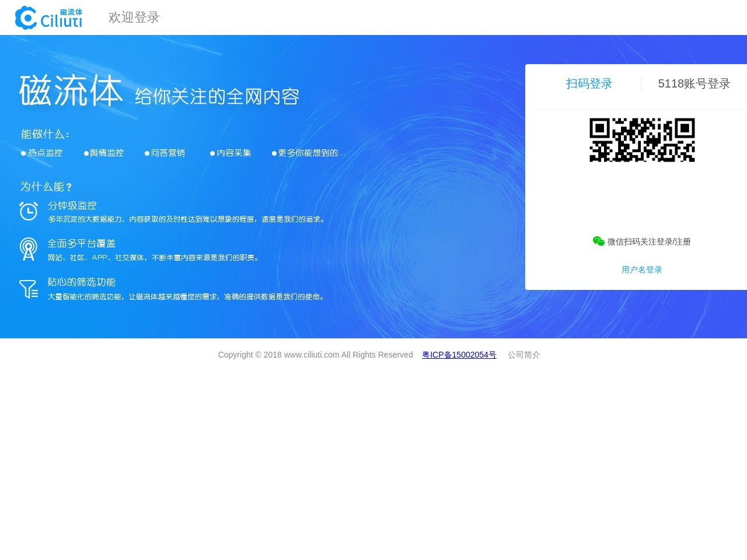Open the 公司简介 link

pos(523,355)
